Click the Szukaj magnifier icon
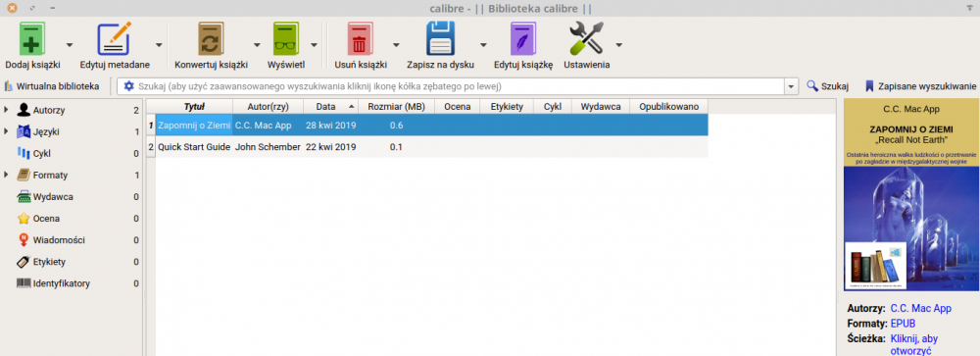 811,86
